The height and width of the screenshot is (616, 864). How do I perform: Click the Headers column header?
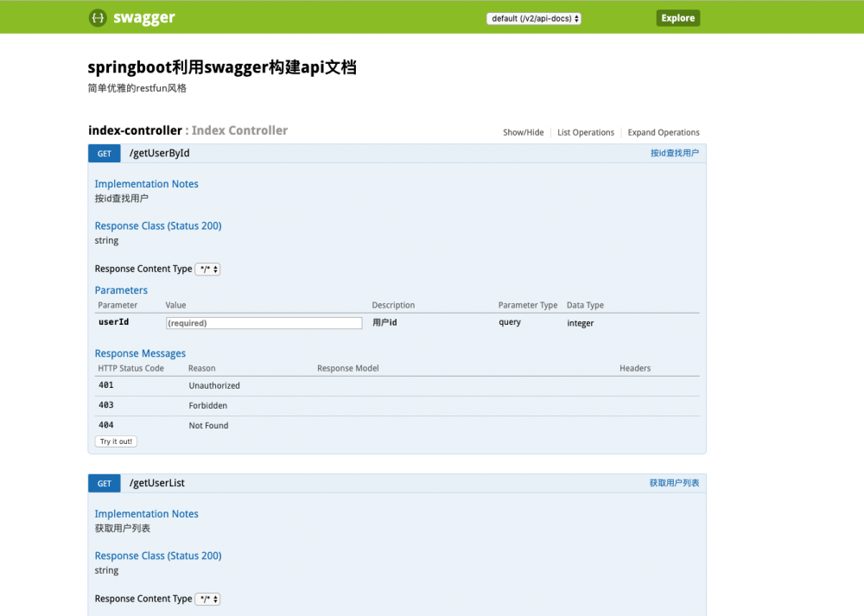coord(635,368)
